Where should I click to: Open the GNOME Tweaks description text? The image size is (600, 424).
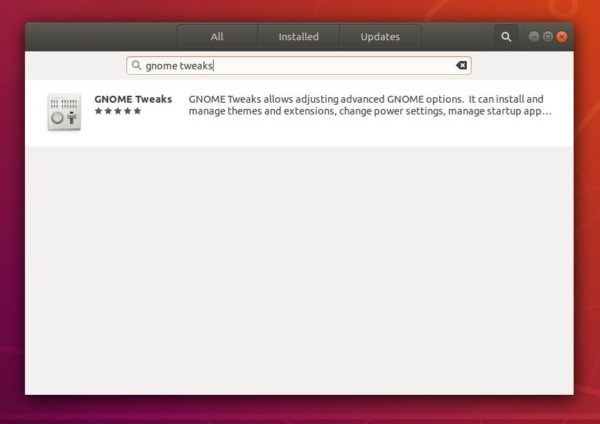[370, 105]
